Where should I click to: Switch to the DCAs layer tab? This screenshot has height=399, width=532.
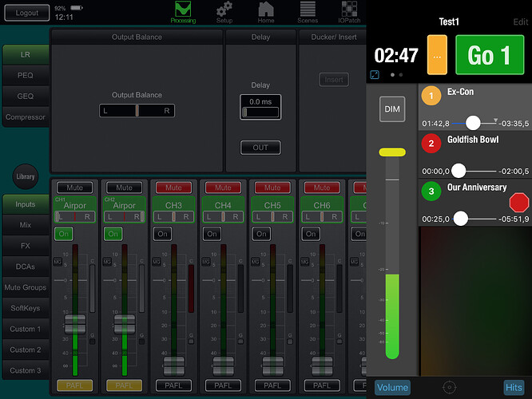pyautogui.click(x=26, y=267)
